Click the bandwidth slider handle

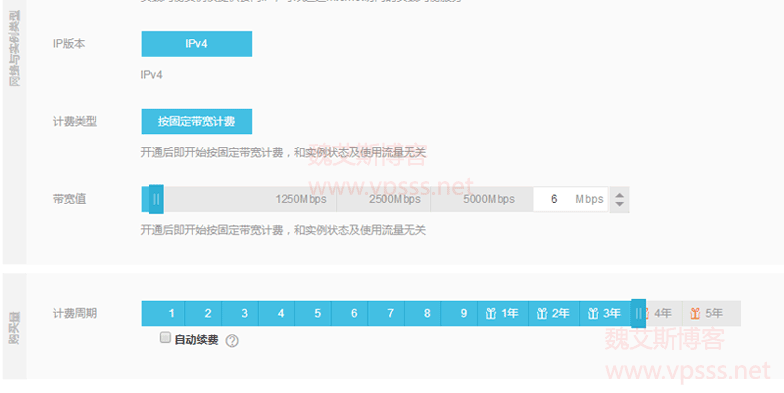(156, 200)
